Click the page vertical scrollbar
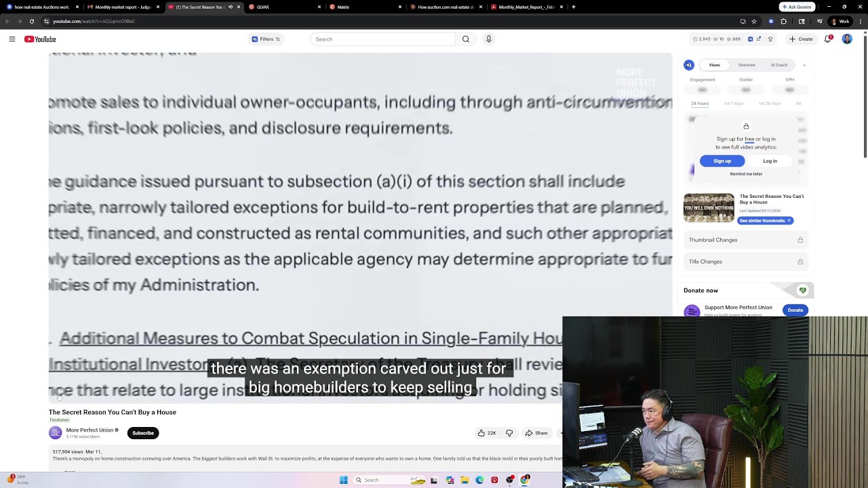Viewport: 868px width, 488px height. [865, 95]
